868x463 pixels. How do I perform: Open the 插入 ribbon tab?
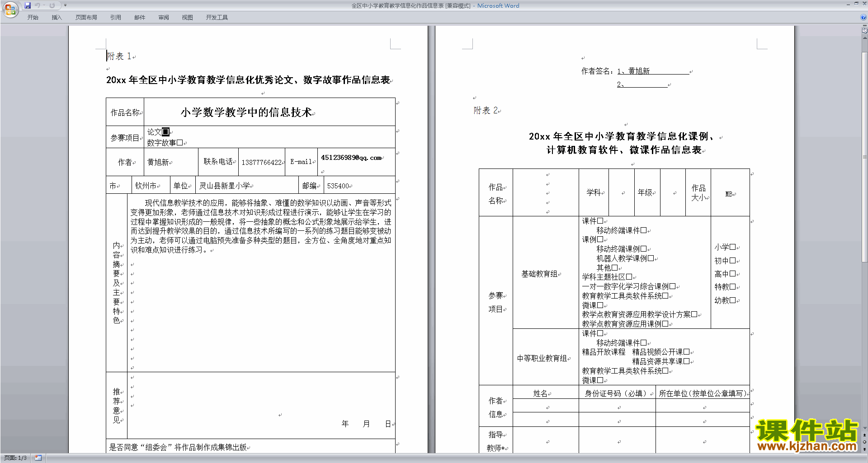57,17
